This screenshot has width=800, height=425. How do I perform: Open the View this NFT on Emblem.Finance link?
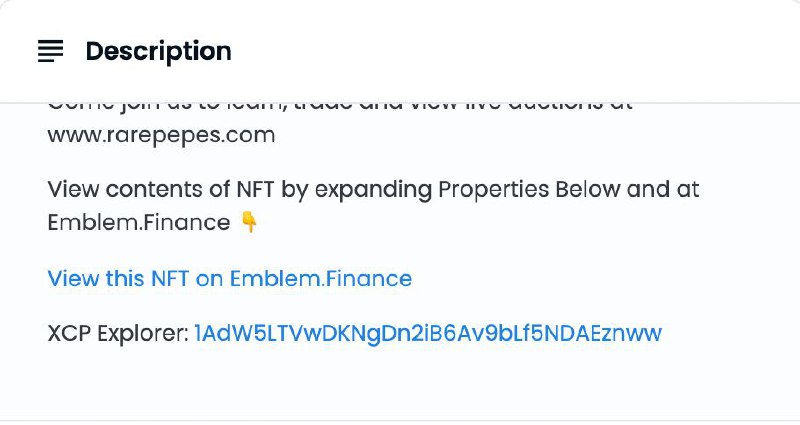point(230,279)
